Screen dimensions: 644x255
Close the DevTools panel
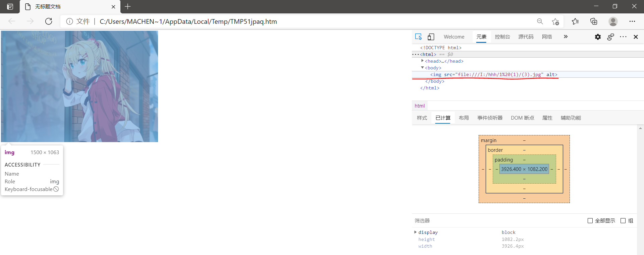(x=636, y=37)
